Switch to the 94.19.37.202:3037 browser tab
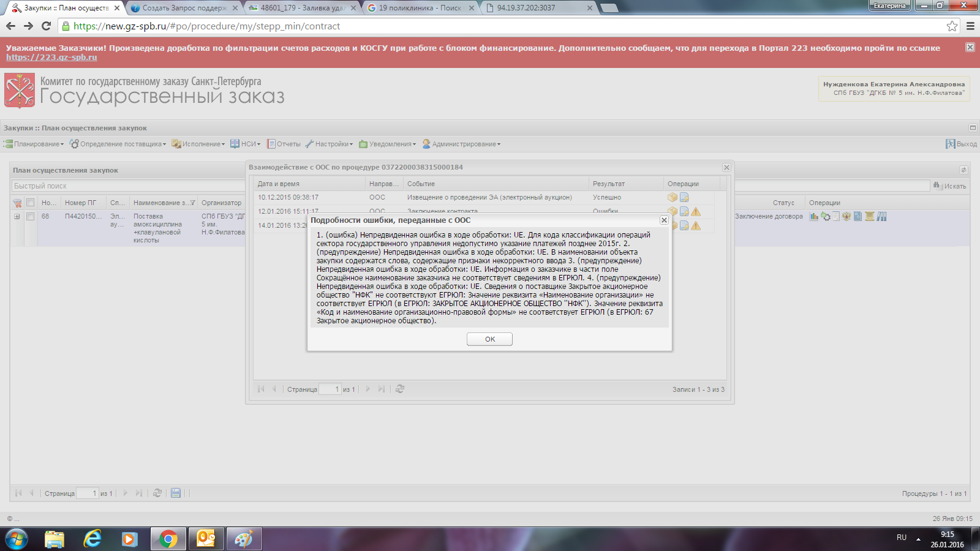Screen dimensions: 980x551 tap(538, 8)
